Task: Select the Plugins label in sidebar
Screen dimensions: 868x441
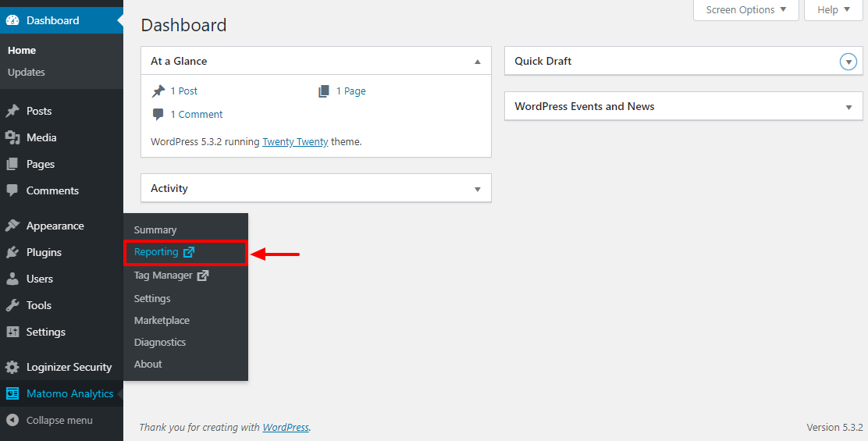Action: [x=44, y=252]
